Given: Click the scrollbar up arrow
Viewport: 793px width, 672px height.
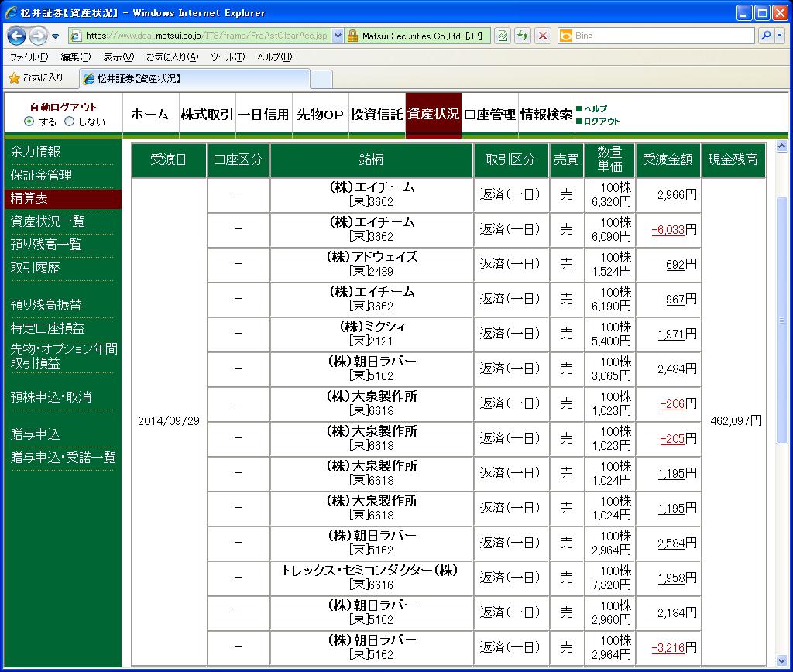Looking at the screenshot, I should tap(782, 146).
